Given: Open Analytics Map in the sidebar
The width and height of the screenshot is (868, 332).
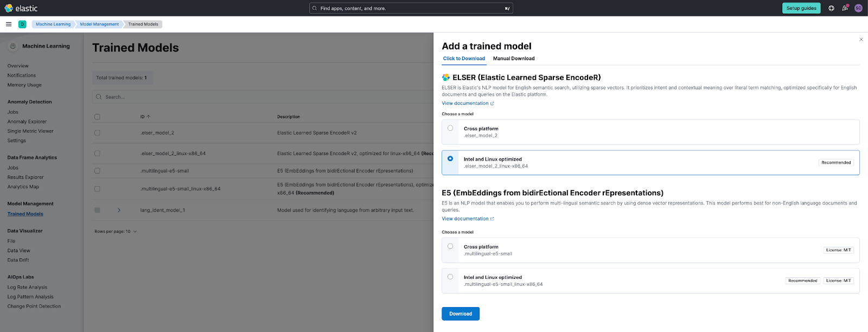Looking at the screenshot, I should 23,187.
